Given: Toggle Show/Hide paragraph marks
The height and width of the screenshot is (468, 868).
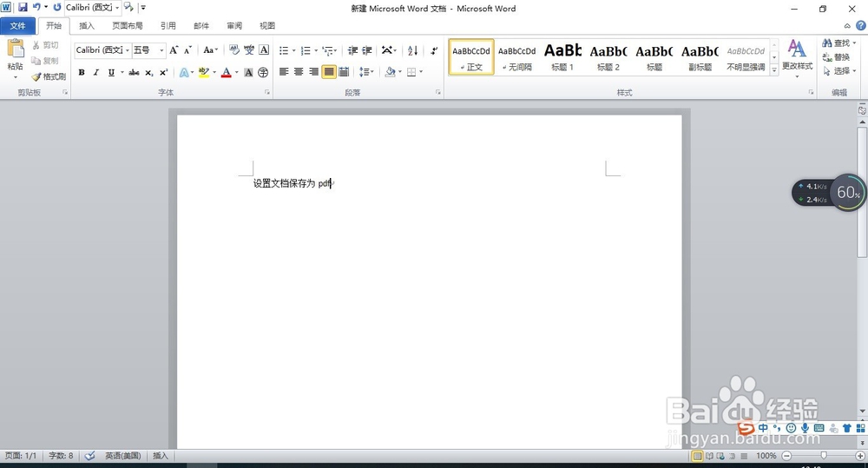Looking at the screenshot, I should (434, 51).
